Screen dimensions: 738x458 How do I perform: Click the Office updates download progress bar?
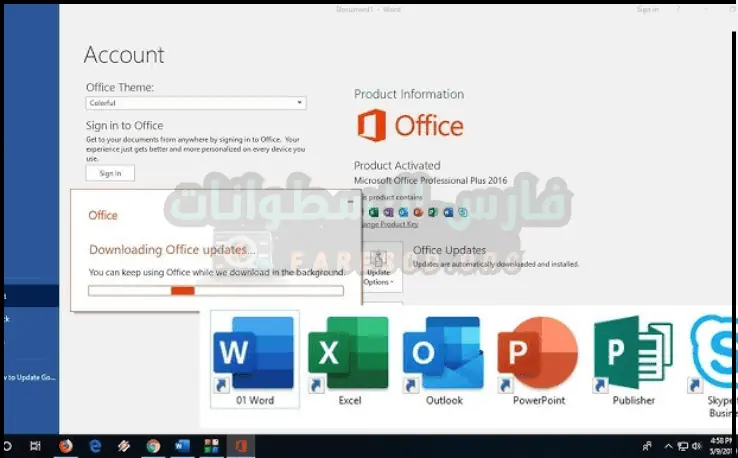tap(216, 291)
